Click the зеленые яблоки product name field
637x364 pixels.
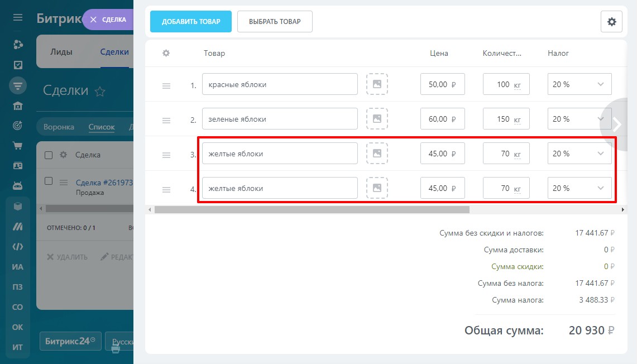(x=280, y=118)
